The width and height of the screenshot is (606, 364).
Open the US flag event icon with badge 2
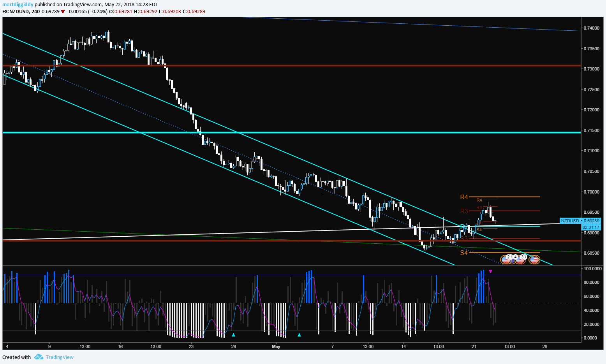(x=506, y=259)
